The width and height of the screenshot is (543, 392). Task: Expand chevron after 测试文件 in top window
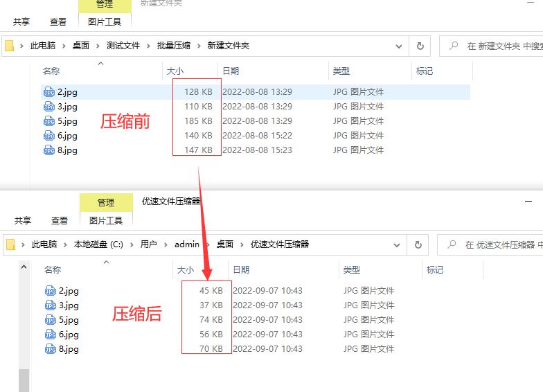(148, 46)
